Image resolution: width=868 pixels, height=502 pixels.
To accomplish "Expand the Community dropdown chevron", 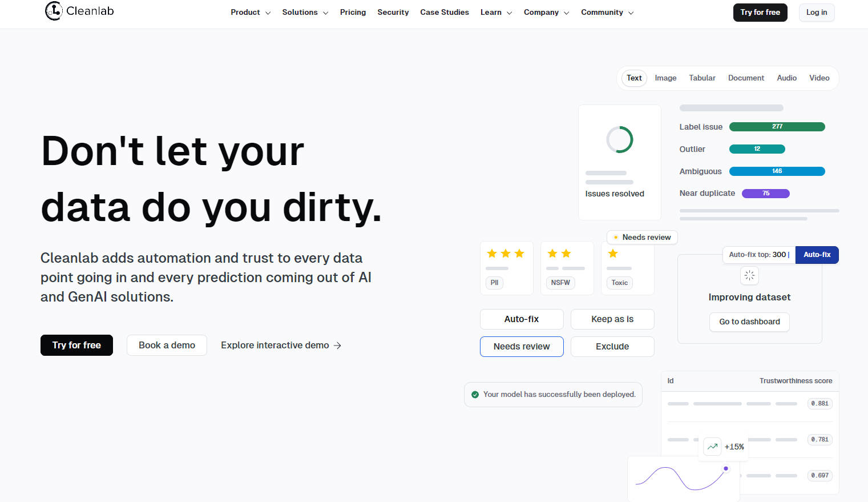I will [x=631, y=13].
